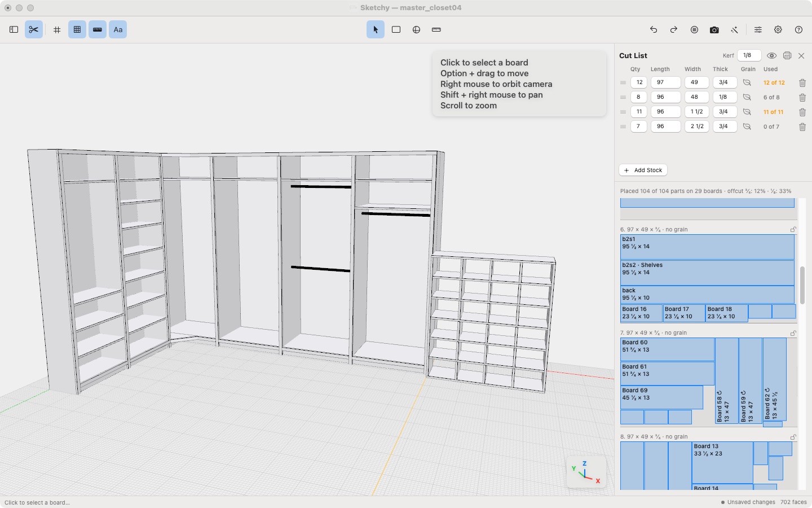Click the magic wand icon

point(735,30)
